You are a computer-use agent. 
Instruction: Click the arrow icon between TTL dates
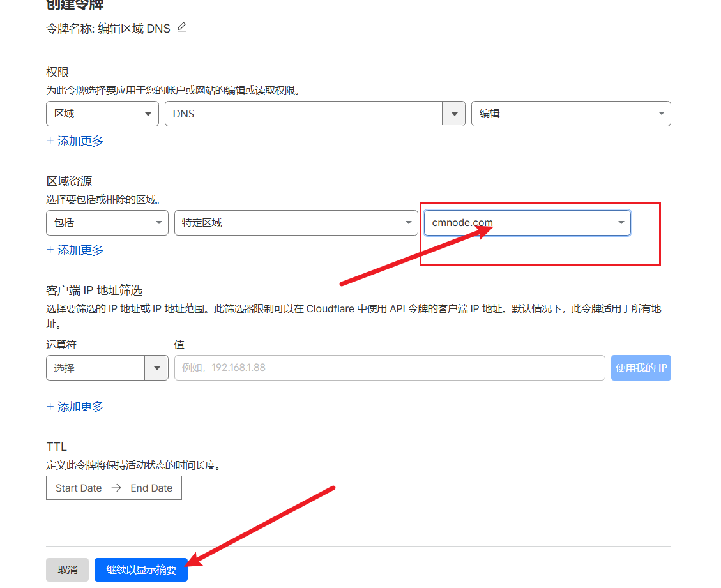tap(116, 488)
